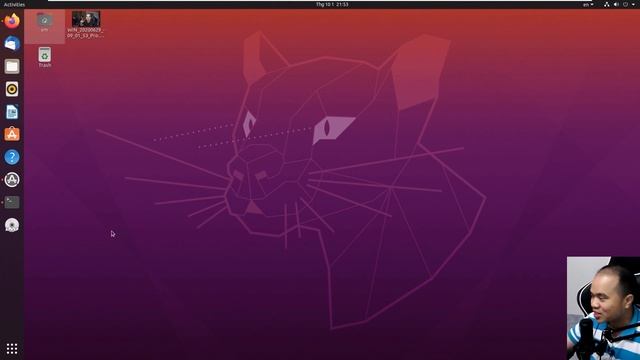Open the disc drive icon in the dock
This screenshot has width=640, height=360.
12,225
